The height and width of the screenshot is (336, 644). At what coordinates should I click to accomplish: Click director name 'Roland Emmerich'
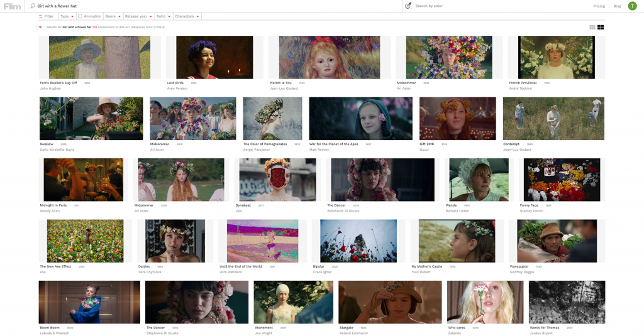pyautogui.click(x=354, y=333)
